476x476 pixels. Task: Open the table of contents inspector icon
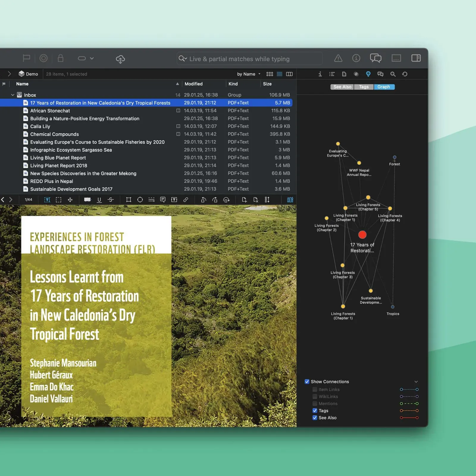[332, 74]
